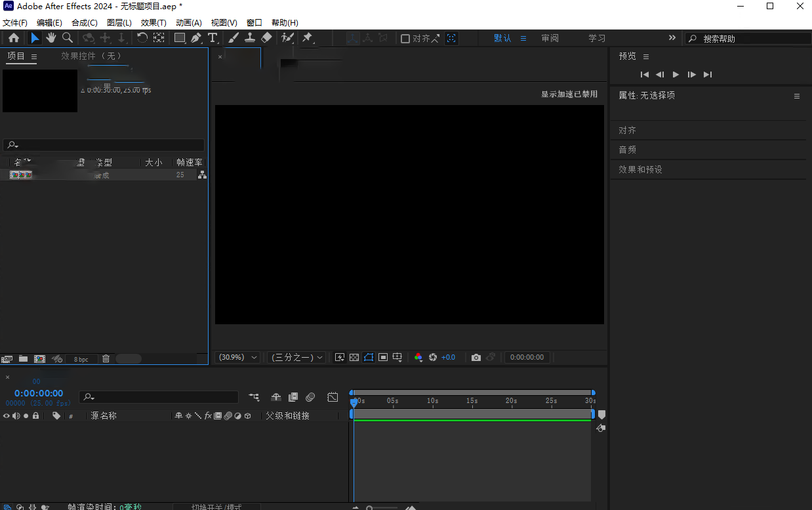This screenshot has width=812, height=510.
Task: Click the 8 bpc color depth button
Action: (x=81, y=359)
